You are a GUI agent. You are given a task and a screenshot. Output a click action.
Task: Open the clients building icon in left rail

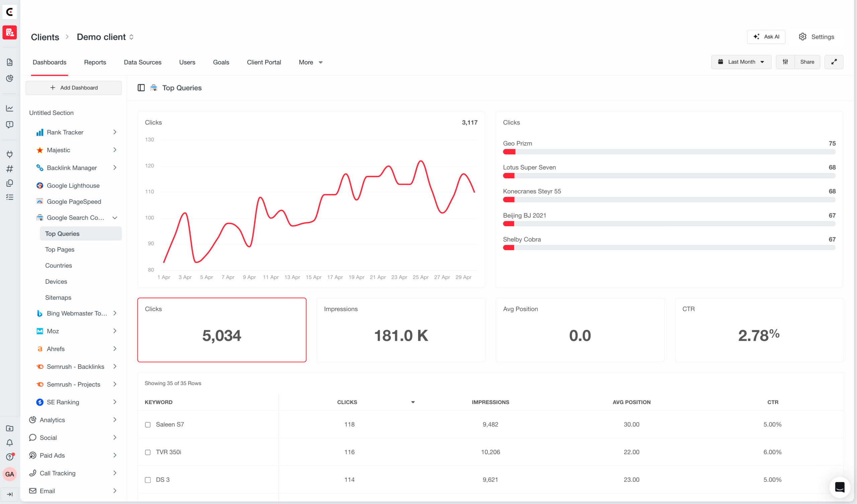[9, 32]
